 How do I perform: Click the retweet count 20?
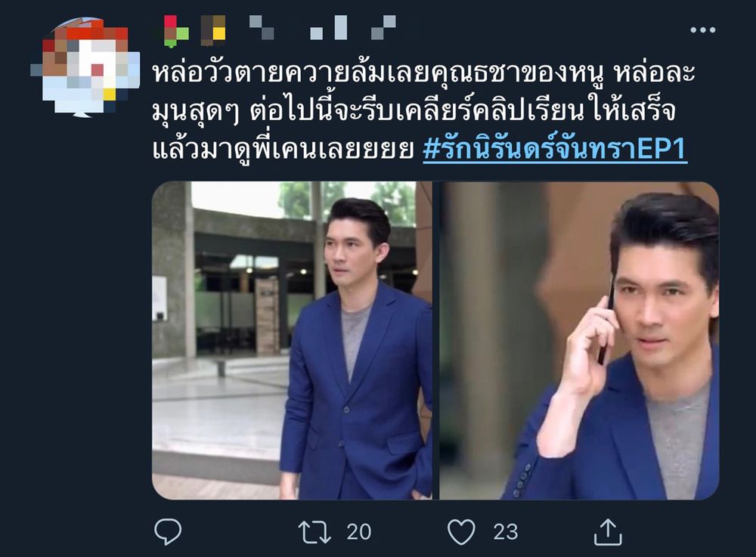click(x=358, y=532)
